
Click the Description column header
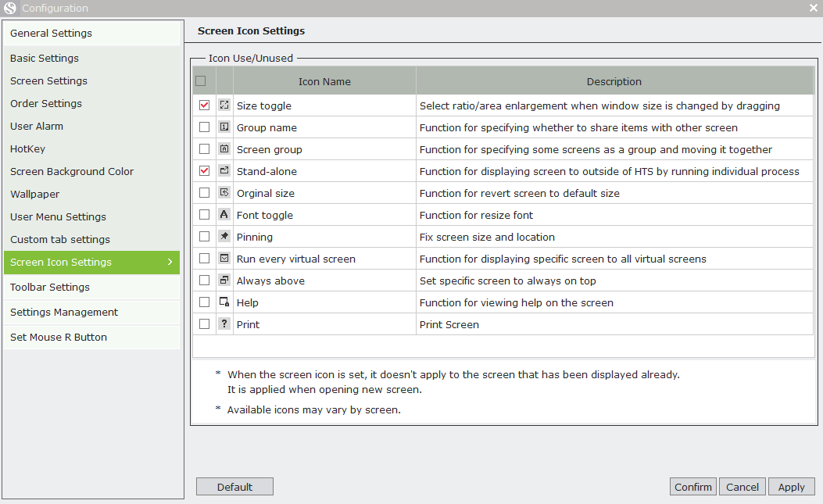coord(614,81)
